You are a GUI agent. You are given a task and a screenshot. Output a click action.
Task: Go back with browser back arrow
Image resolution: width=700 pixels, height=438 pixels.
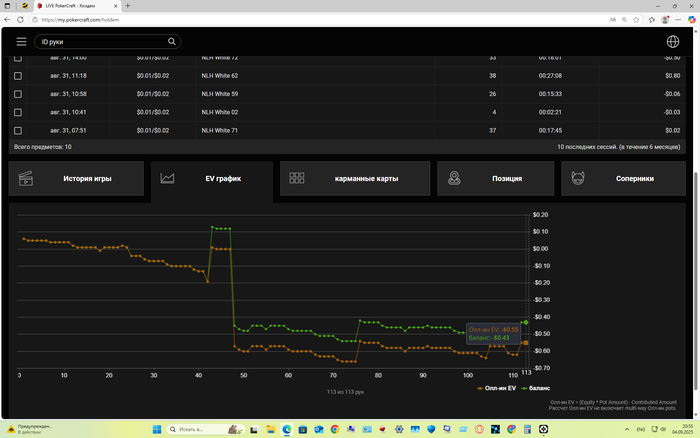pyautogui.click(x=7, y=20)
